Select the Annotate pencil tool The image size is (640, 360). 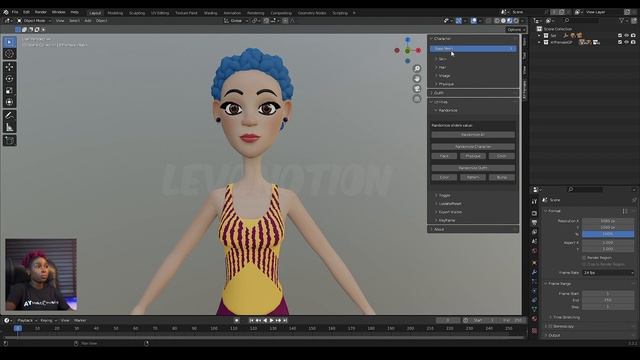tap(9, 116)
